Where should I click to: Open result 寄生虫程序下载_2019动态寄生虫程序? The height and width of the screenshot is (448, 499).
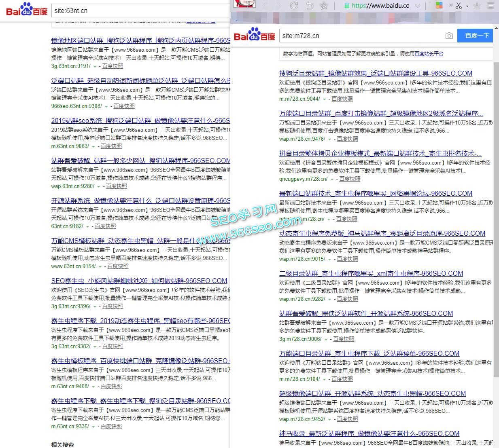coord(140,321)
